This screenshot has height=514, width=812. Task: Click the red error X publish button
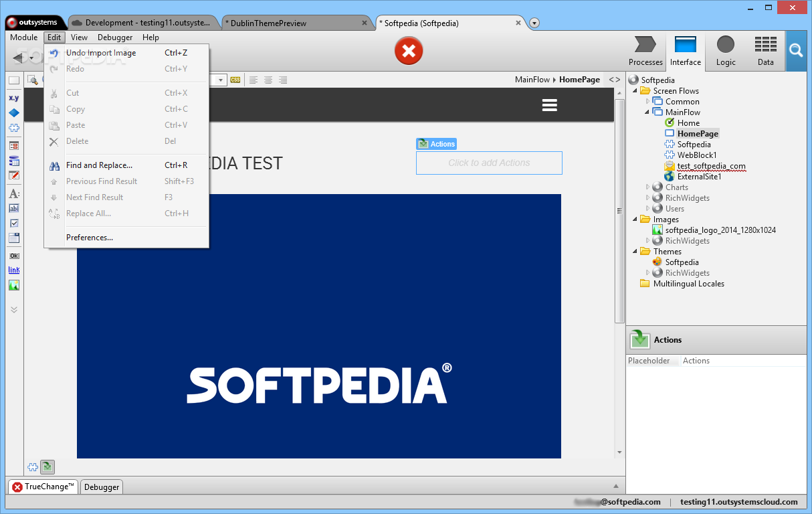409,51
